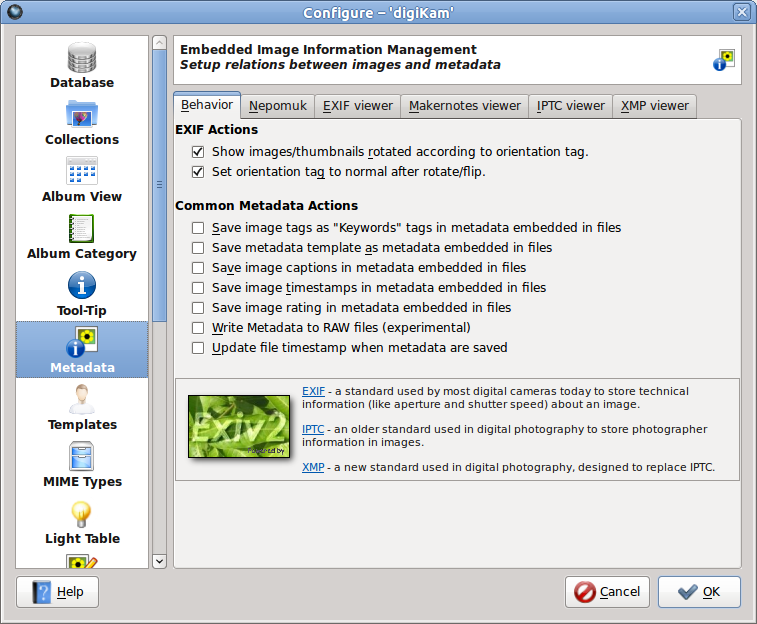The height and width of the screenshot is (624, 757).
Task: Click the Cancel button
Action: point(607,592)
